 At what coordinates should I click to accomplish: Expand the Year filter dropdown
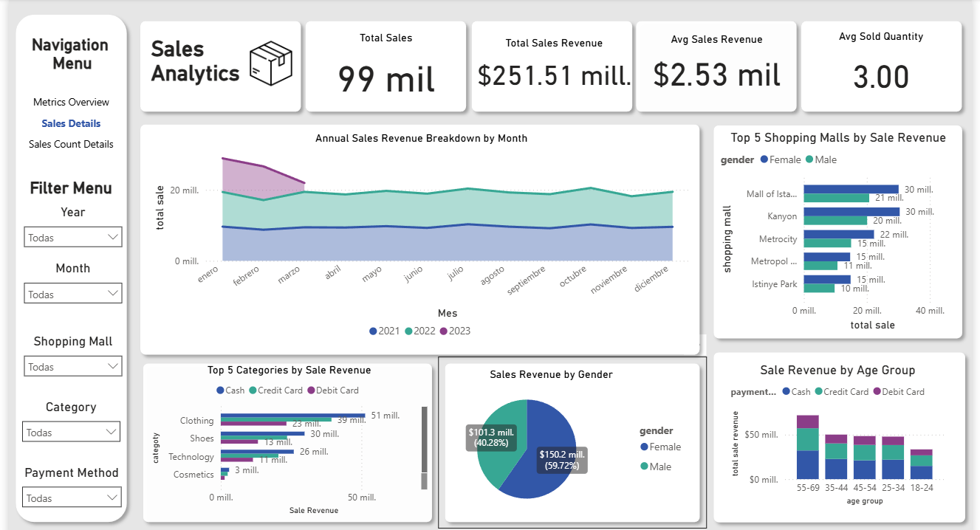(72, 237)
